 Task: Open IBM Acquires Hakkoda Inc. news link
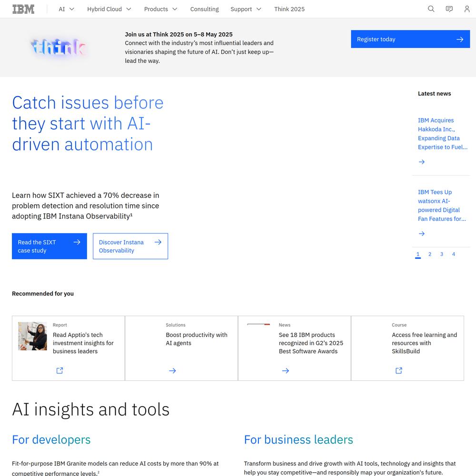point(442,134)
